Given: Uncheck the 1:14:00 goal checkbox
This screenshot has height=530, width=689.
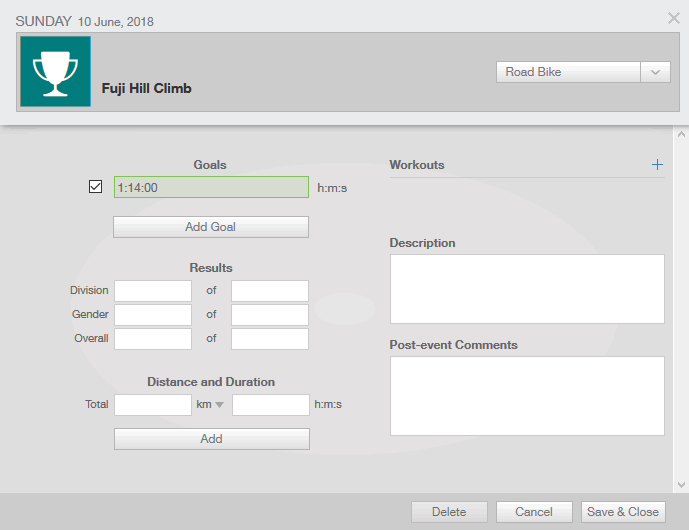Looking at the screenshot, I should [95, 187].
